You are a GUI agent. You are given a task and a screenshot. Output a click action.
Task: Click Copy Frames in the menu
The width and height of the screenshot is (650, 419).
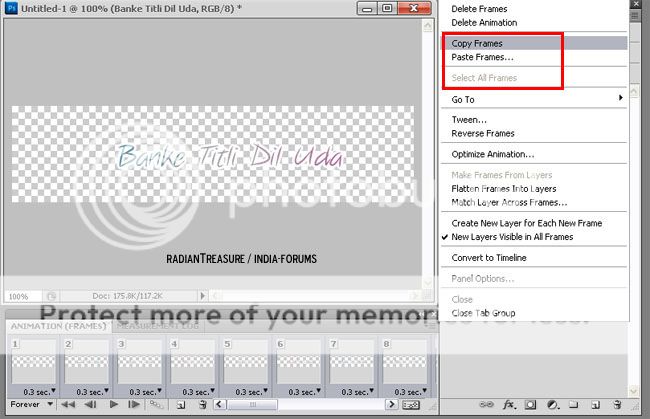pyautogui.click(x=477, y=44)
